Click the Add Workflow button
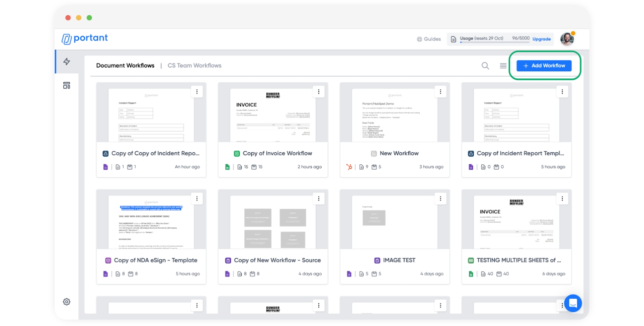Image resolution: width=644 pixels, height=326 pixels. pos(544,66)
